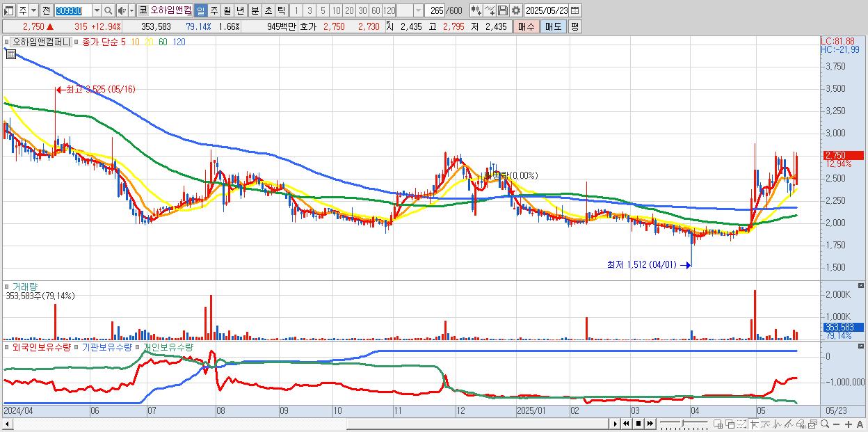Click interval button 10
Image resolution: width=868 pixels, height=432 pixels.
(336, 10)
